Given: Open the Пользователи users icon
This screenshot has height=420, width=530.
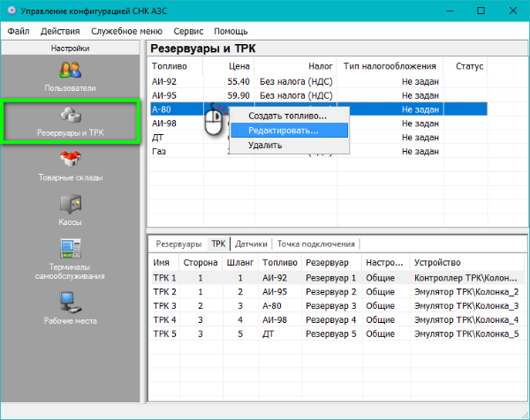Looking at the screenshot, I should (x=70, y=71).
